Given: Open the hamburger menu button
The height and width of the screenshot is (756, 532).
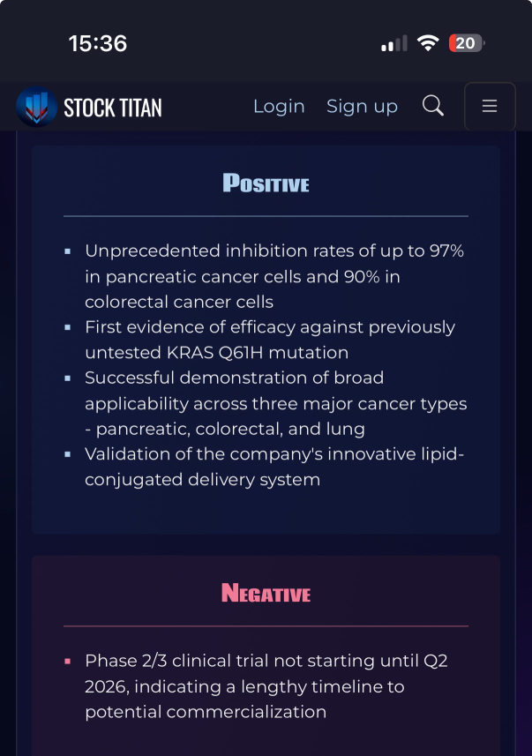Looking at the screenshot, I should (x=490, y=106).
